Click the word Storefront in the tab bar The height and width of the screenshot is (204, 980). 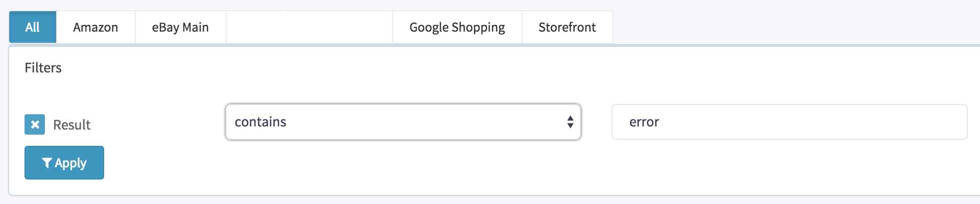tap(567, 27)
